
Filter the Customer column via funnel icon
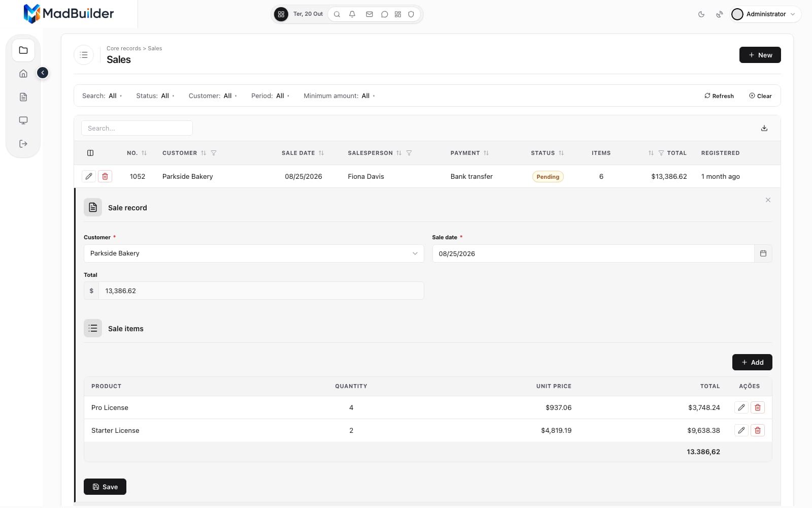pos(214,153)
